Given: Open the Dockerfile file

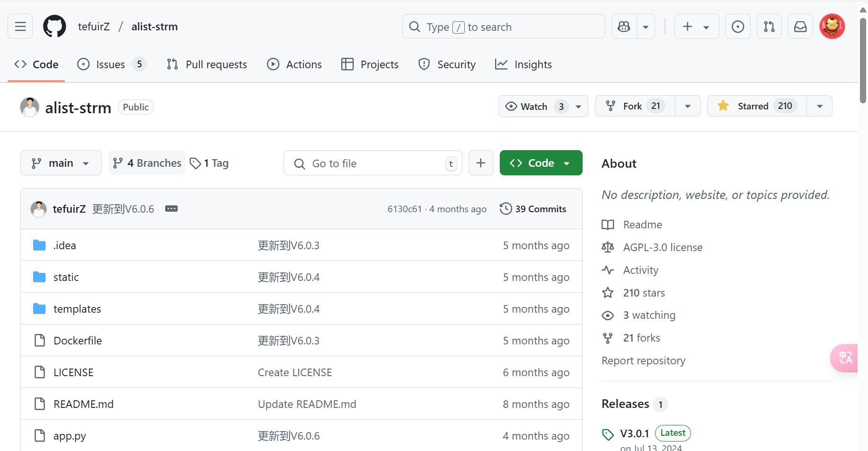Looking at the screenshot, I should (78, 341).
